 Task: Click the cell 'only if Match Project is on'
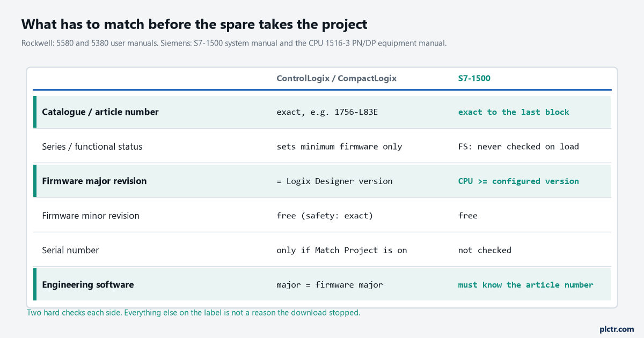tap(342, 250)
